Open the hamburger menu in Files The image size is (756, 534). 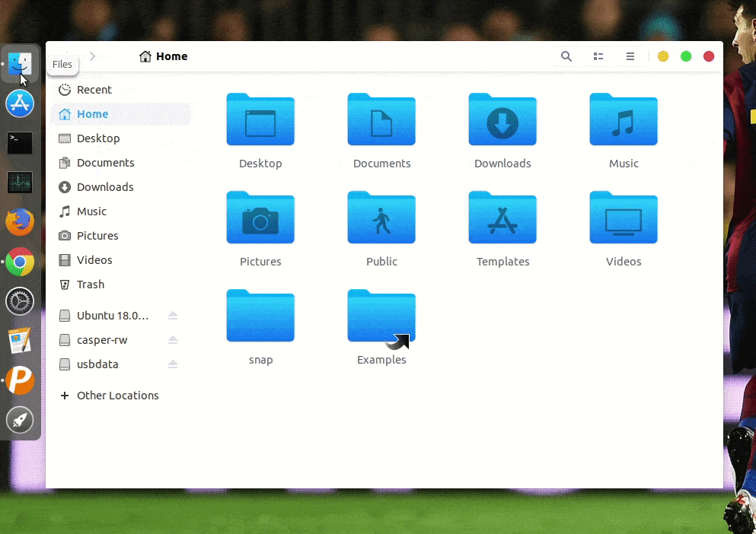click(x=630, y=56)
